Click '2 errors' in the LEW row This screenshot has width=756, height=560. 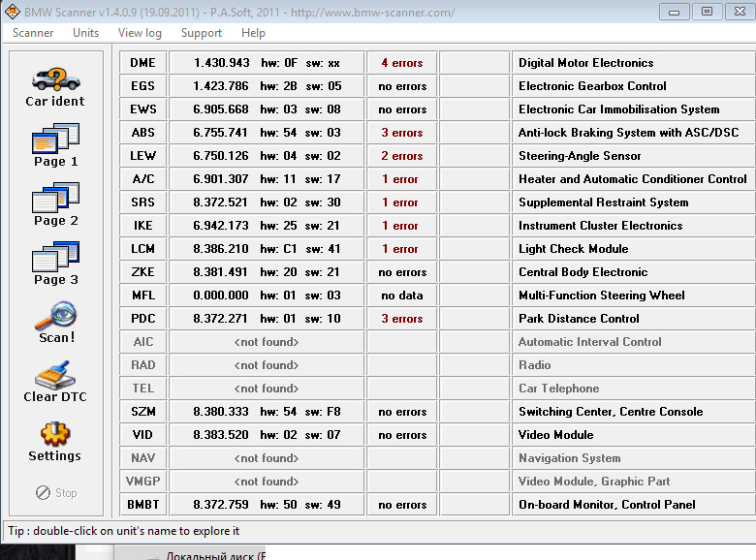(x=402, y=156)
